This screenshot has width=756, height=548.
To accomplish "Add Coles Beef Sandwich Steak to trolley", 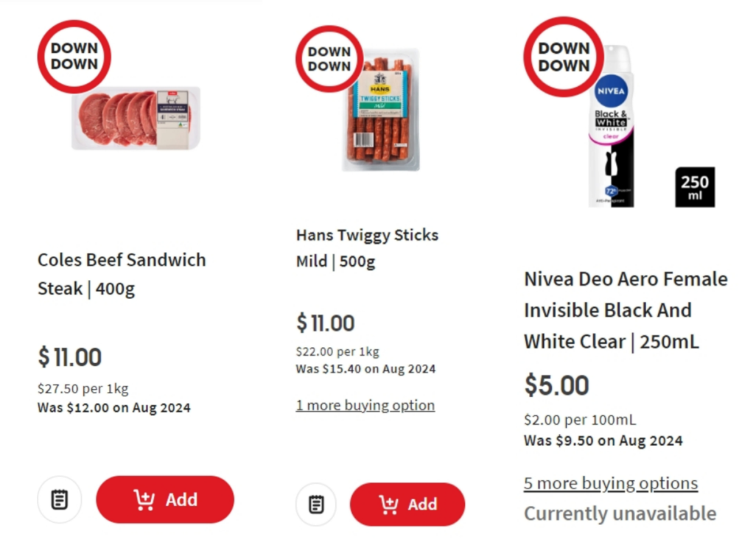I will click(x=165, y=499).
